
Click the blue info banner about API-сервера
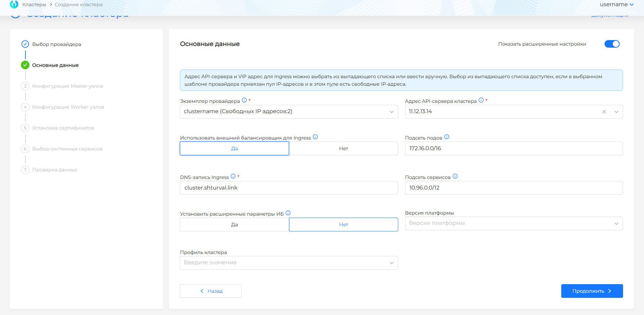coord(401,80)
